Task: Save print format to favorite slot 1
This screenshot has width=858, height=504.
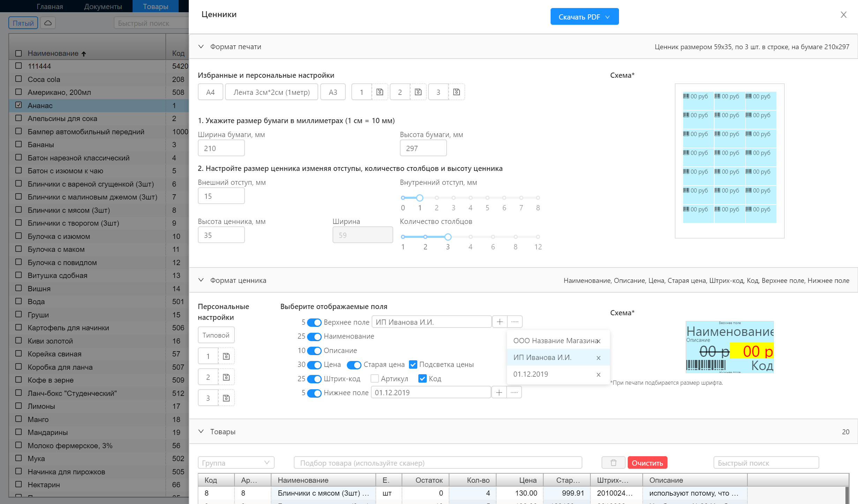Action: point(380,92)
